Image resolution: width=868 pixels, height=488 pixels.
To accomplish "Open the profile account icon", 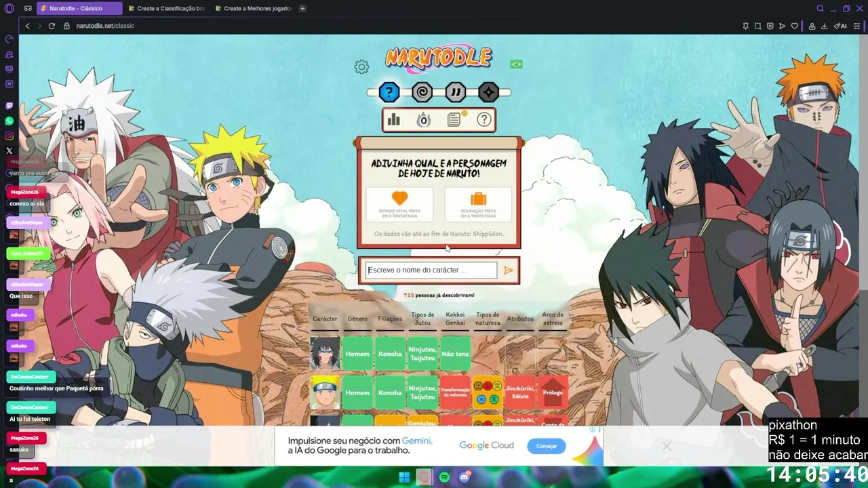I will coord(812,26).
